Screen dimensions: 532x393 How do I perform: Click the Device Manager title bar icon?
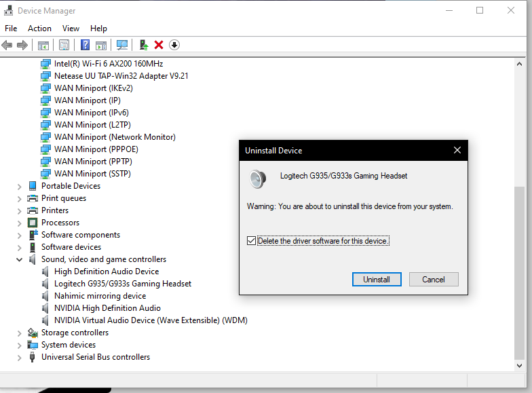(8, 11)
